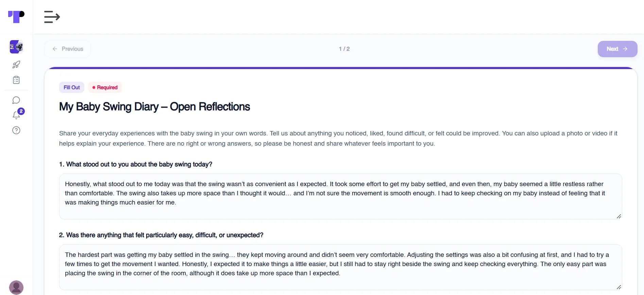Click into the question 1 answer field
The width and height of the screenshot is (644, 295).
tap(340, 196)
